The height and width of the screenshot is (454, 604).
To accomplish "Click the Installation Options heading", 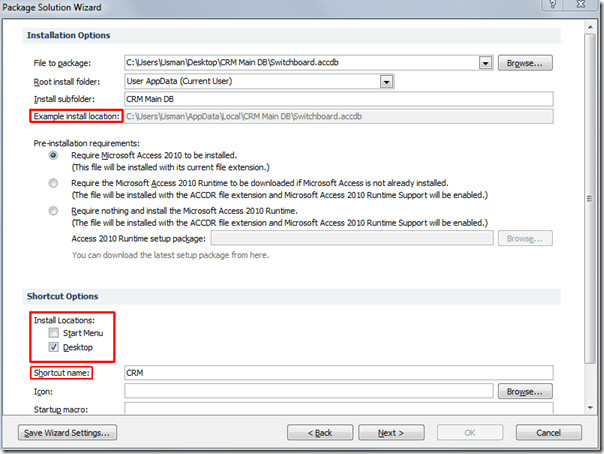I will pyautogui.click(x=69, y=35).
